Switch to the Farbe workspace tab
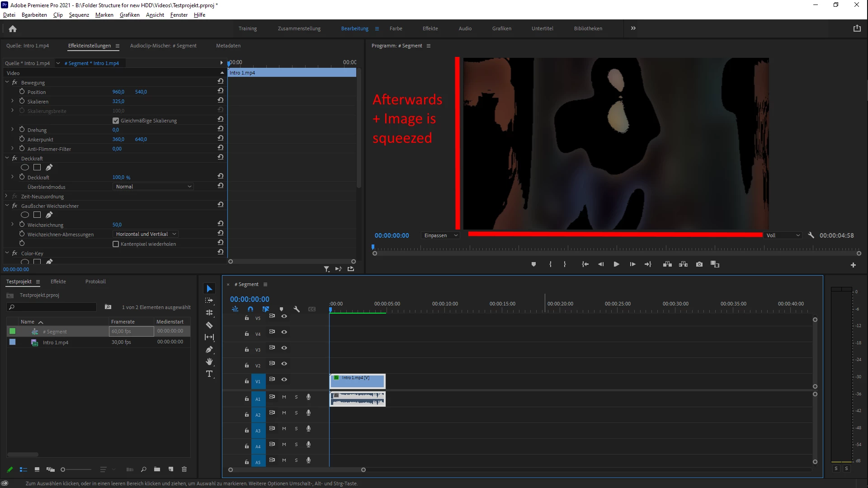Viewport: 868px width, 488px height. tap(396, 28)
